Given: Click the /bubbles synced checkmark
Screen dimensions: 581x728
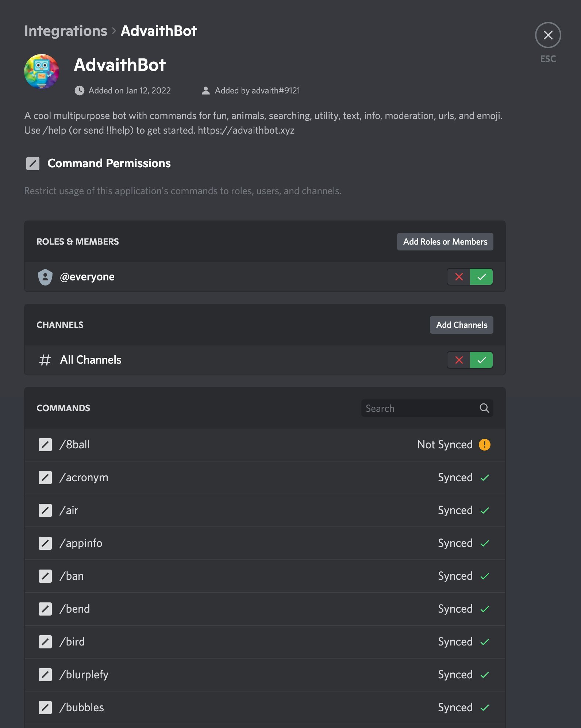Looking at the screenshot, I should (x=484, y=708).
